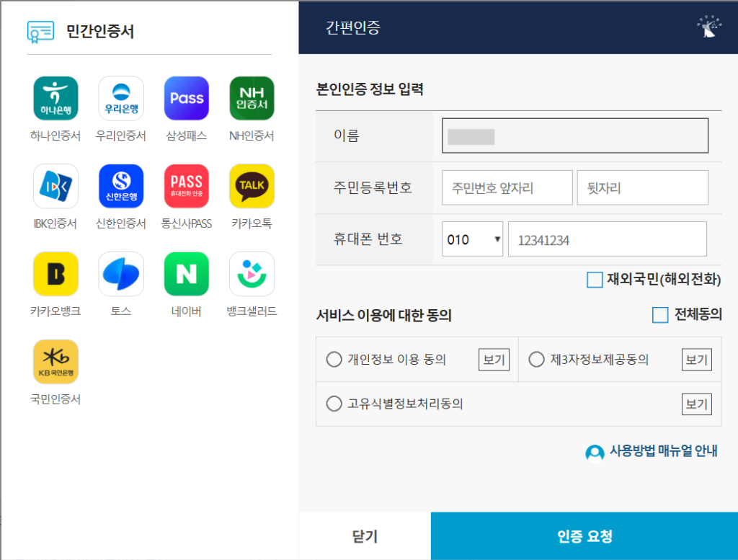Click the 이름 name input field
This screenshot has width=738, height=560.
(x=574, y=135)
